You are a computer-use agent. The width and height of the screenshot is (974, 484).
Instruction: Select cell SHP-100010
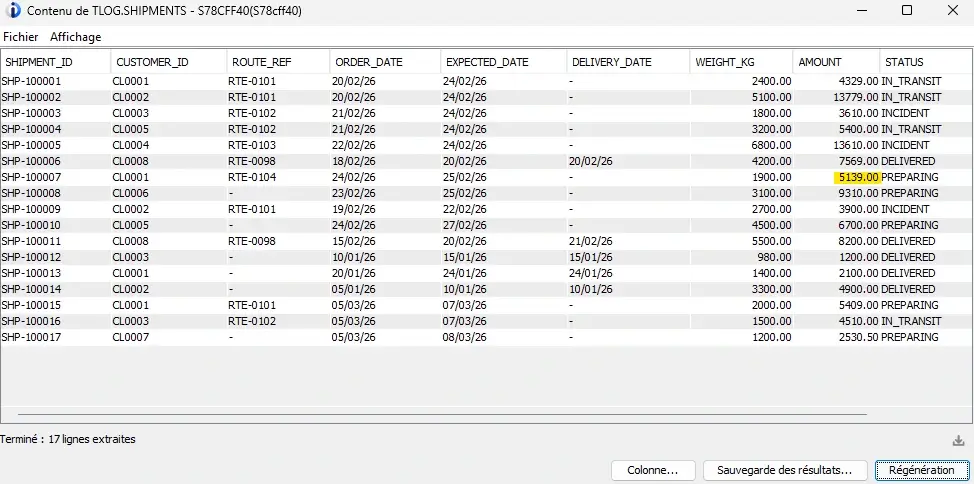pyautogui.click(x=32, y=225)
